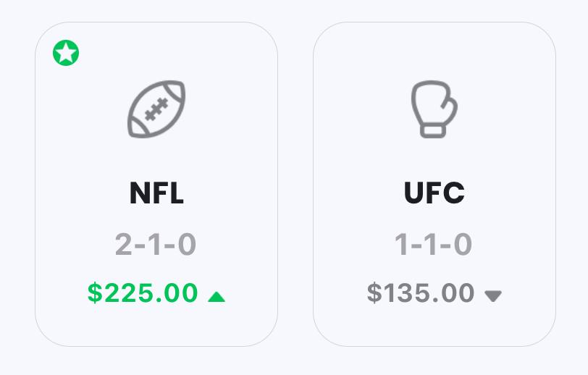Image resolution: width=588 pixels, height=375 pixels.
Task: Select the NFL heading text
Action: [x=156, y=193]
